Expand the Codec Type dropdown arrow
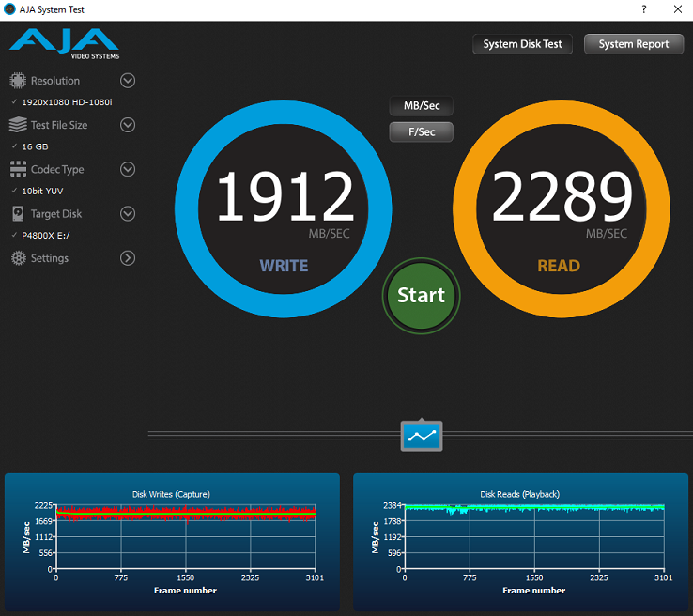The image size is (693, 616). tap(128, 169)
